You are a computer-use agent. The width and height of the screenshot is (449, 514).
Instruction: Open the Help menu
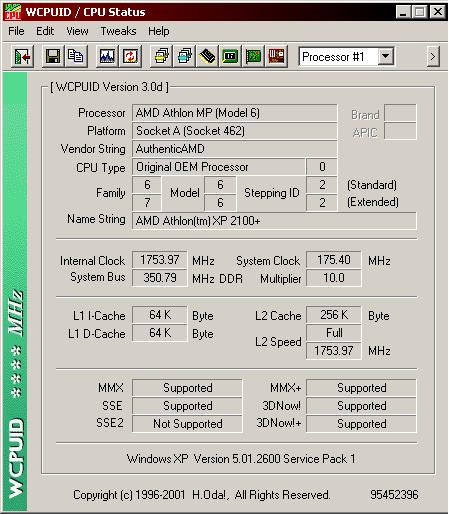159,31
